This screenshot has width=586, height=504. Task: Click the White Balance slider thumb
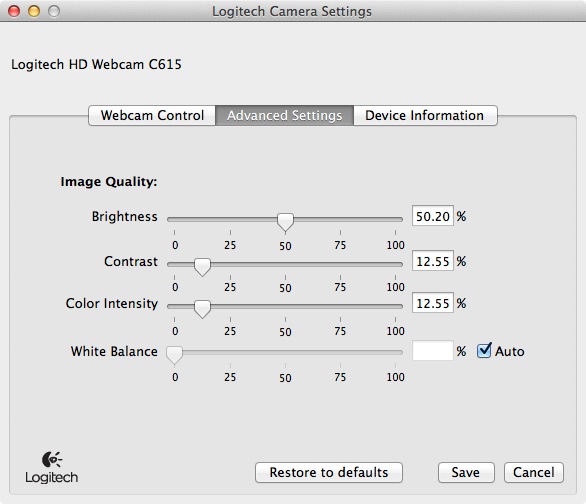(x=174, y=355)
